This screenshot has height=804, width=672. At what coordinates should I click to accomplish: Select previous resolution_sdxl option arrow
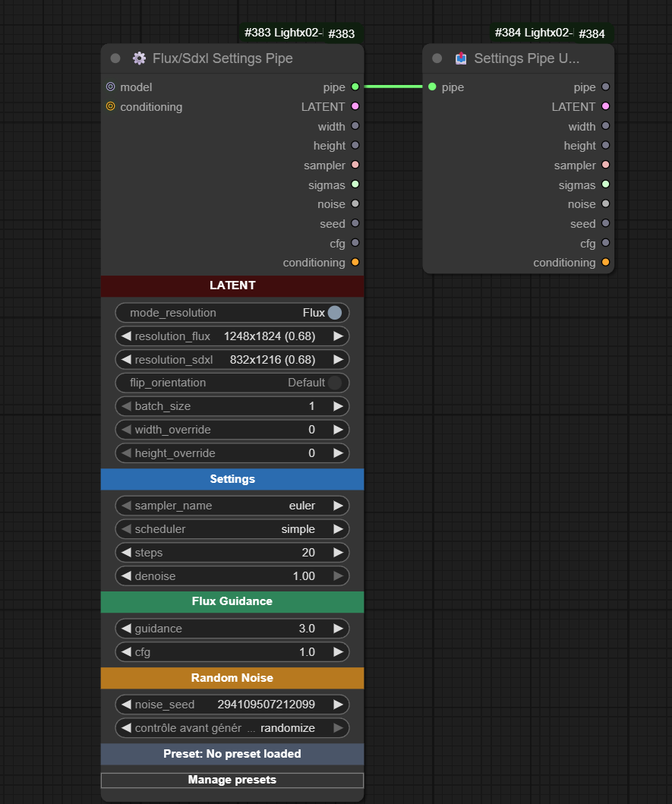126,359
